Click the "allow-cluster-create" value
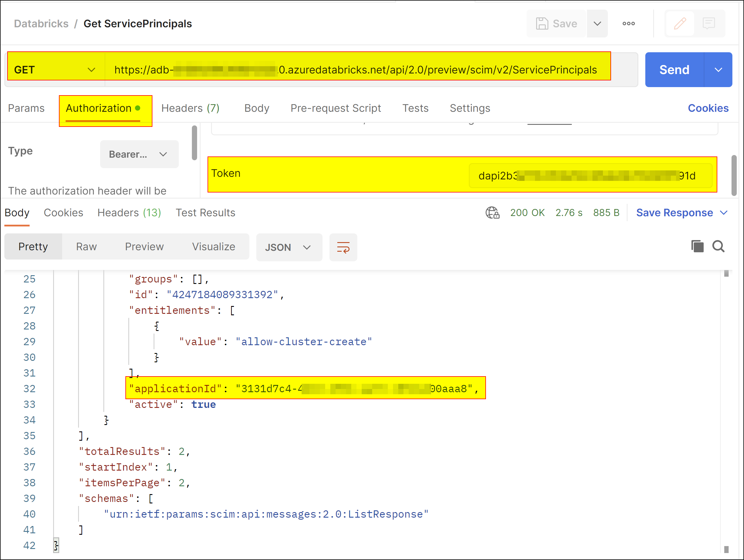Image resolution: width=744 pixels, height=560 pixels. [x=304, y=342]
